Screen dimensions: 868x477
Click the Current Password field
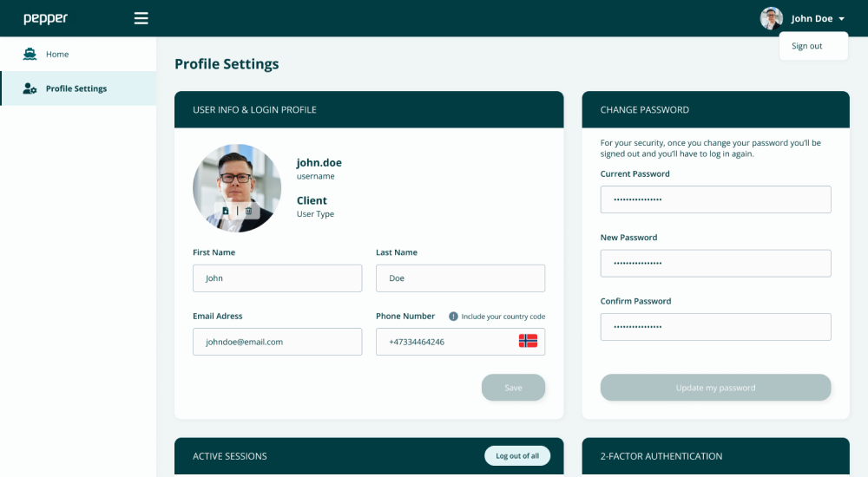[x=716, y=199]
